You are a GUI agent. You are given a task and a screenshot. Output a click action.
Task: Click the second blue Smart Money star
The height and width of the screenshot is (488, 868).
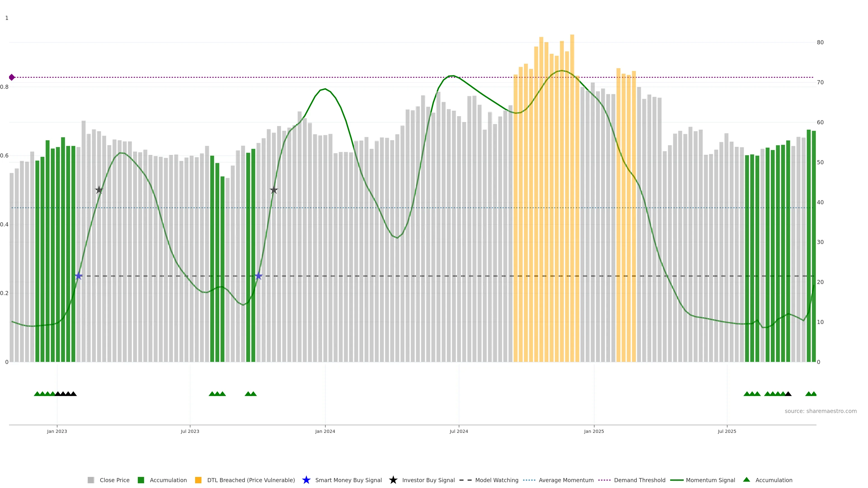coord(258,276)
